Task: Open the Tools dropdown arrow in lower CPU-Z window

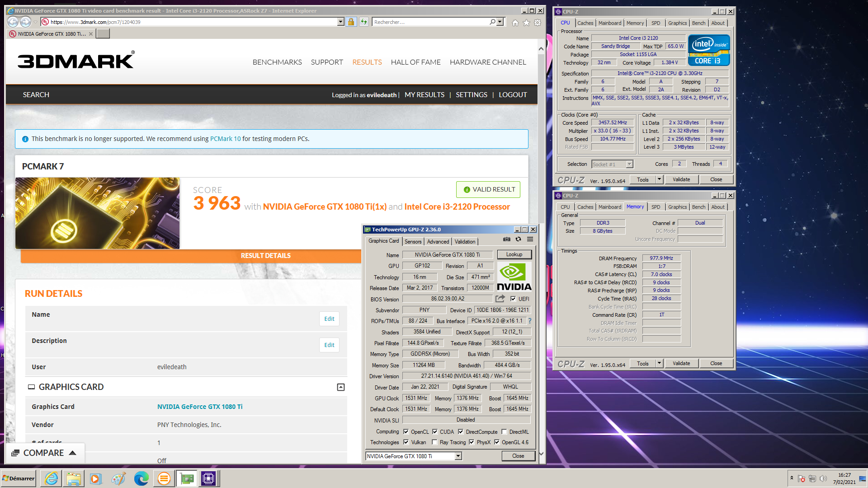Action: pyautogui.click(x=659, y=363)
